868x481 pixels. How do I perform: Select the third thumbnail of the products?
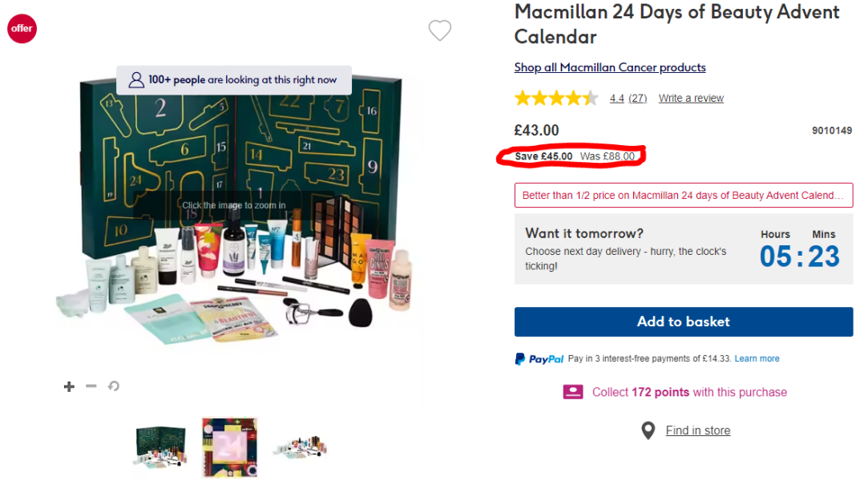[x=300, y=447]
